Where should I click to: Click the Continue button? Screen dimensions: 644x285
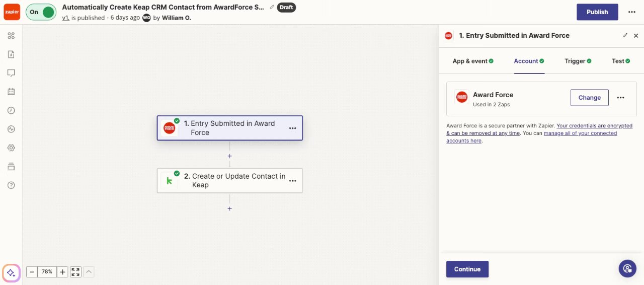click(467, 269)
